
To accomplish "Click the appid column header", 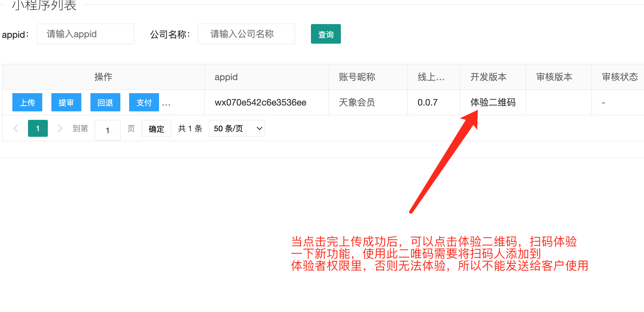I will (x=226, y=77).
